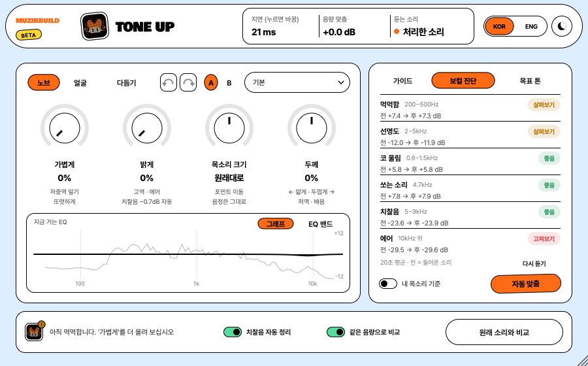Open the 기본 preset dropdown
This screenshot has height=366, width=588.
click(x=297, y=82)
